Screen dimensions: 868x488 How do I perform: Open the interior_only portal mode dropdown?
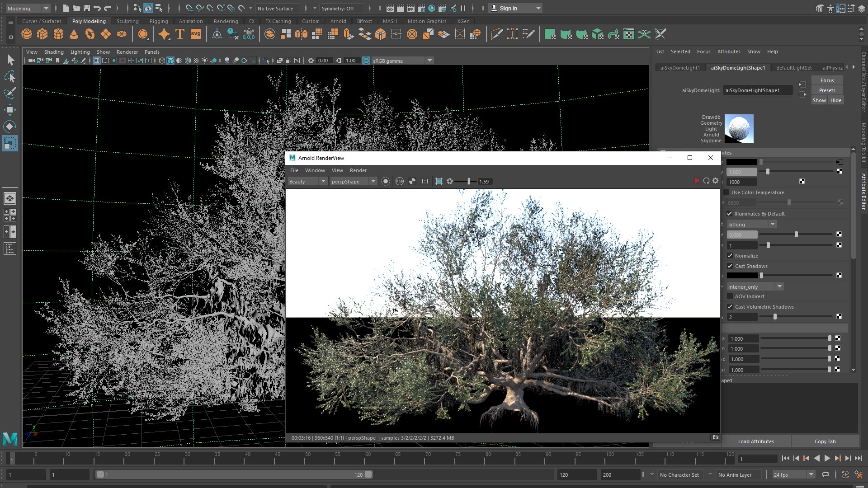click(x=755, y=287)
